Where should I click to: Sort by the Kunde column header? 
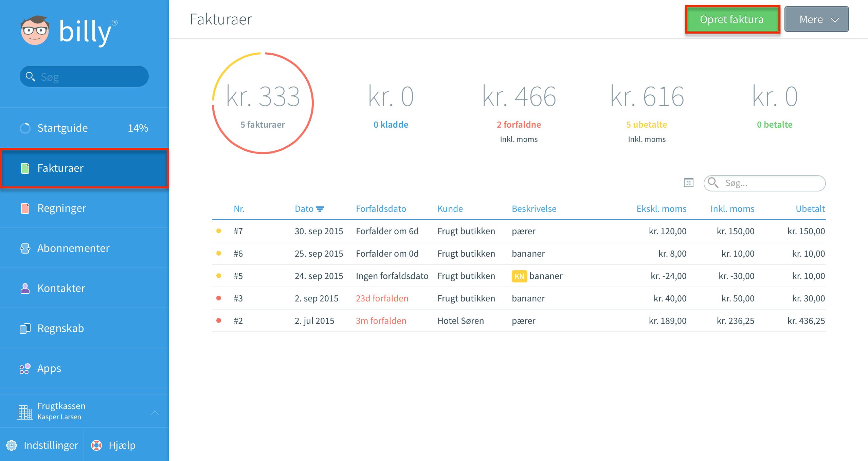450,209
